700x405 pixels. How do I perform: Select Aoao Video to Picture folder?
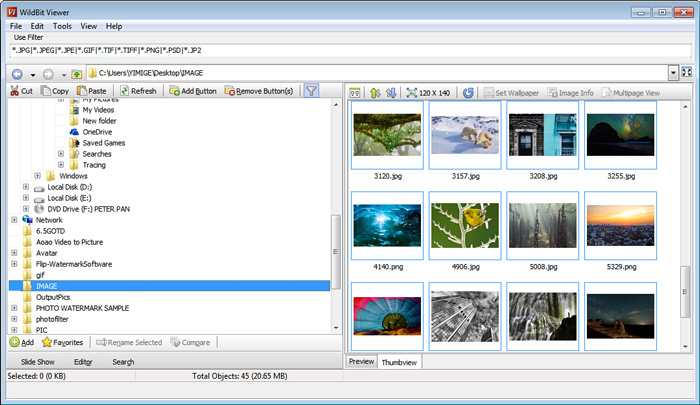coord(69,242)
